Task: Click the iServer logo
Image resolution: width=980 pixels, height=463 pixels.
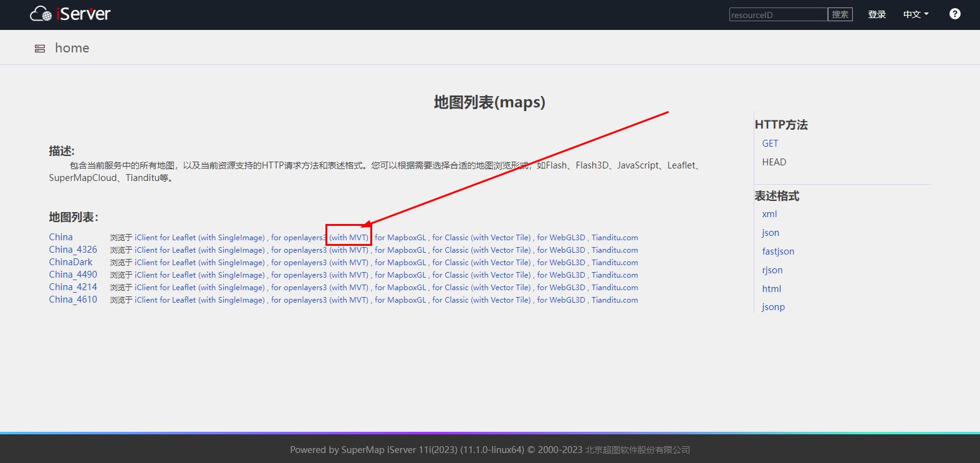Action: (x=70, y=13)
